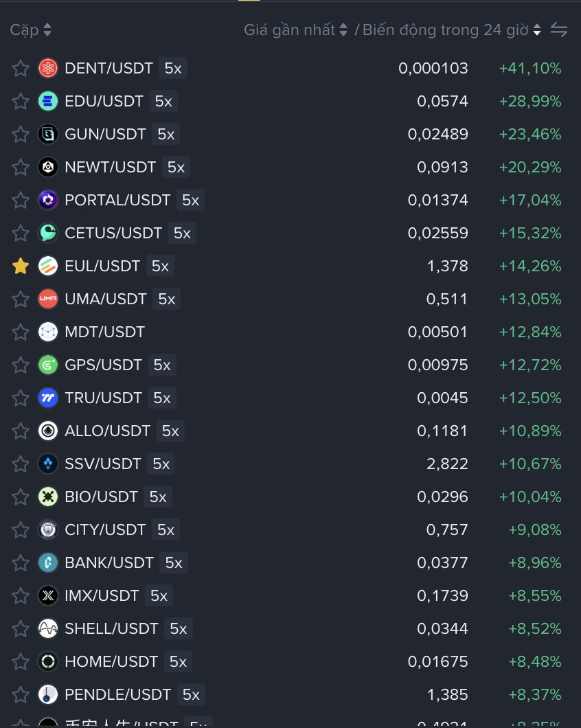The height and width of the screenshot is (728, 581).
Task: Click the PORTAL coin logo icon
Action: pyautogui.click(x=48, y=200)
